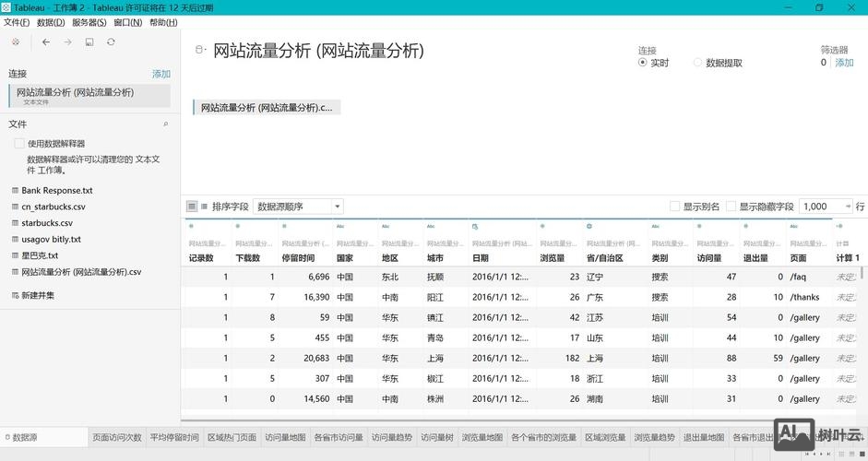Image resolution: width=868 pixels, height=461 pixels.
Task: Select the 各省市访问量 sheet tab
Action: pos(339,437)
